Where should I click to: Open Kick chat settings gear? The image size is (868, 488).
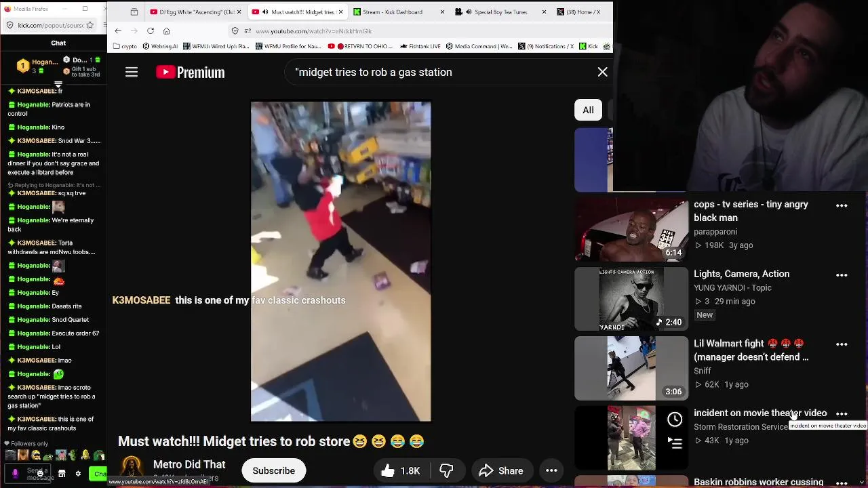coord(78,474)
